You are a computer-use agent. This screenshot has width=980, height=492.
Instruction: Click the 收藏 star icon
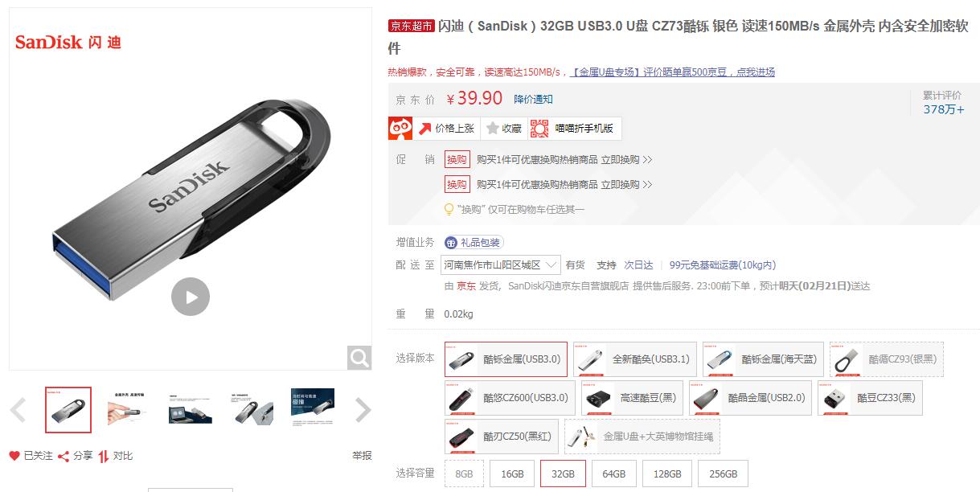pyautogui.click(x=493, y=128)
